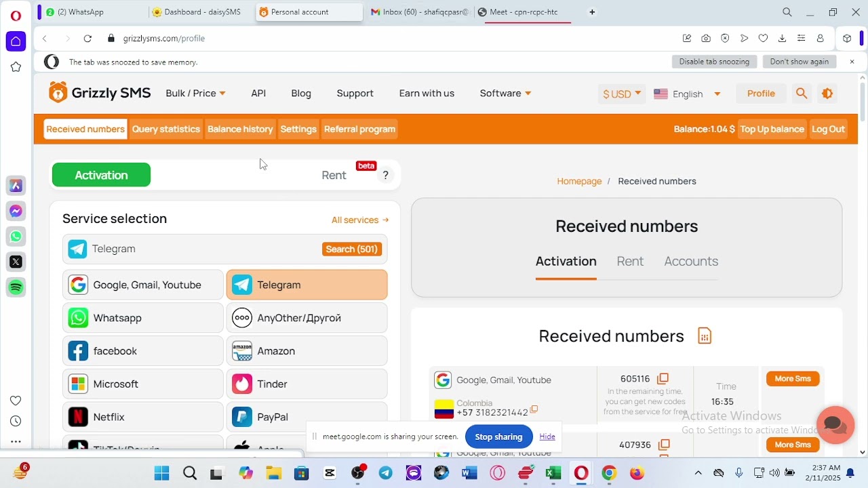Expand the Software menu dropdown
The image size is (868, 488).
point(505,94)
